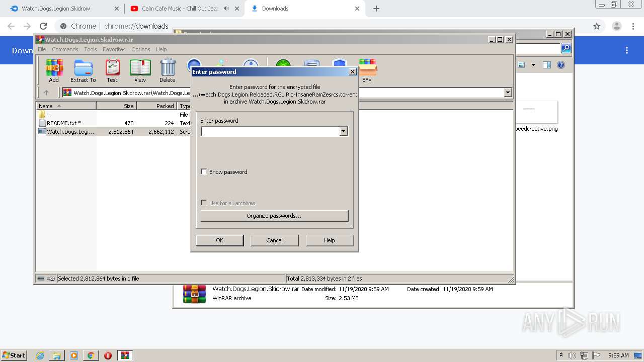The width and height of the screenshot is (644, 362).
Task: Select the Watch.Dogs.Legi... file row
Action: (x=113, y=132)
